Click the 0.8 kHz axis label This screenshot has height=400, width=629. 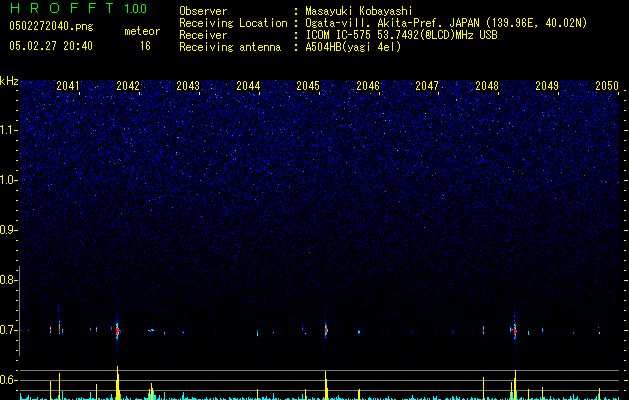click(x=8, y=280)
